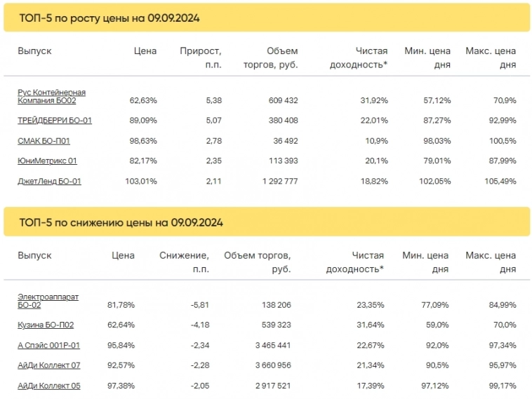Viewport: 532px width, 399px height.
Task: Click the АйДи Коллект 05 link
Action: (x=49, y=386)
